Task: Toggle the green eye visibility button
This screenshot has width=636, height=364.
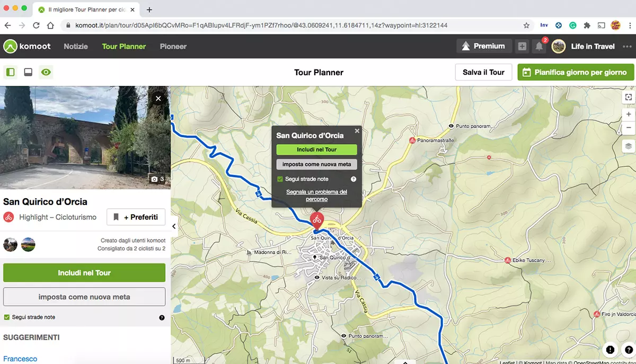Action: [x=46, y=72]
